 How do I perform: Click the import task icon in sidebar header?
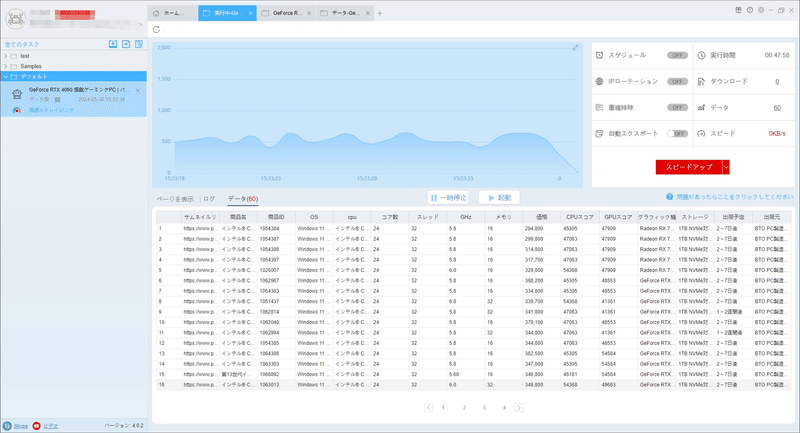click(x=113, y=44)
